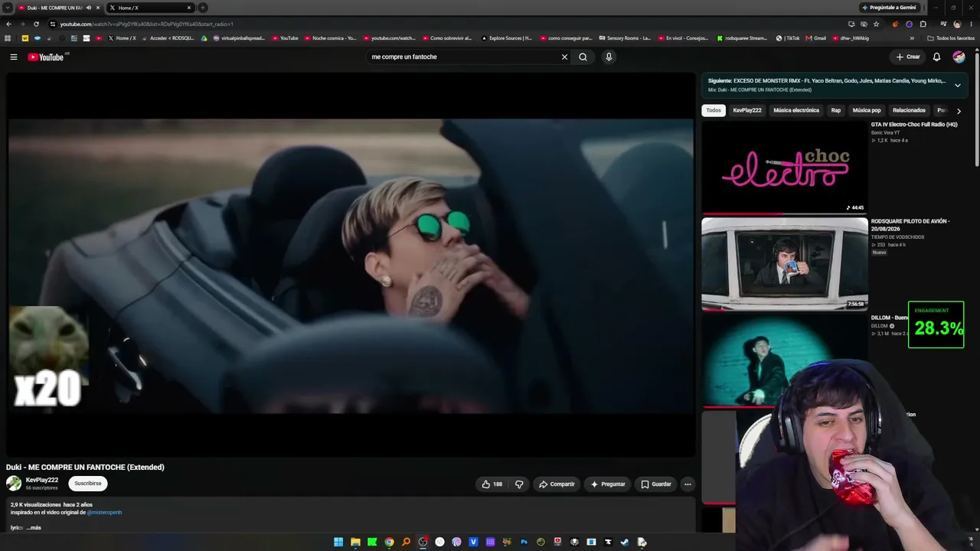The image size is (980, 551).
Task: Open the YouTube guide hamburger menu
Action: click(x=14, y=57)
